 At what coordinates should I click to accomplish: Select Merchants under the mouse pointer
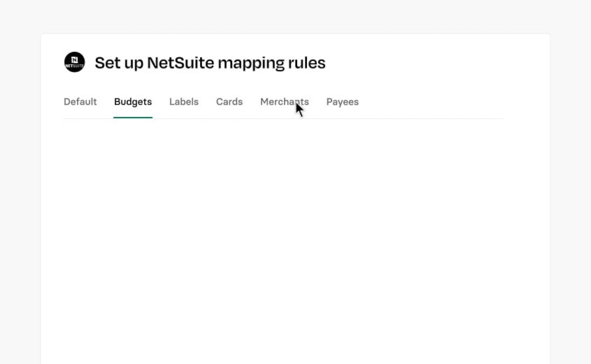285,102
